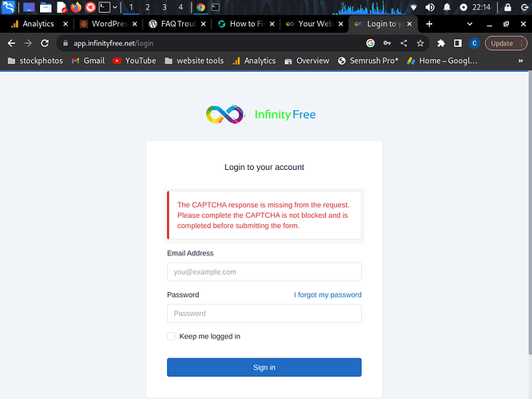Screen dimensions: 532x399
Task: Focus the Email Address input field
Action: [264, 272]
